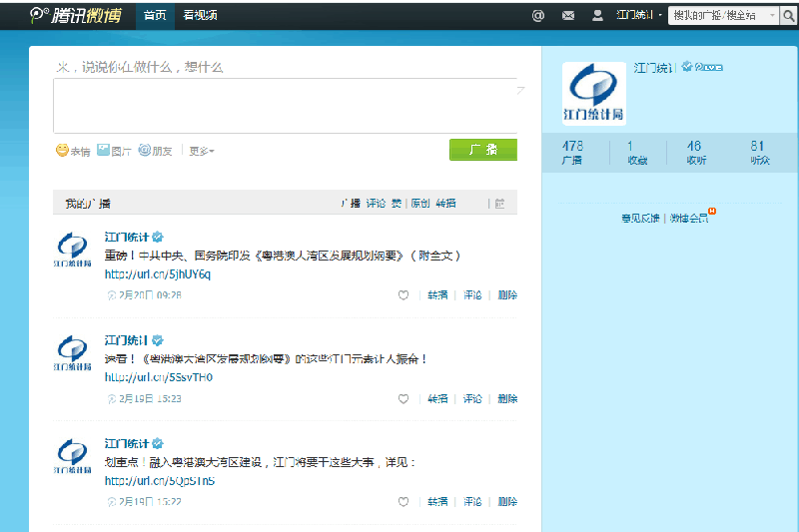View the 478 广播 count
Viewport: 799px width, 532px height.
pyautogui.click(x=572, y=153)
